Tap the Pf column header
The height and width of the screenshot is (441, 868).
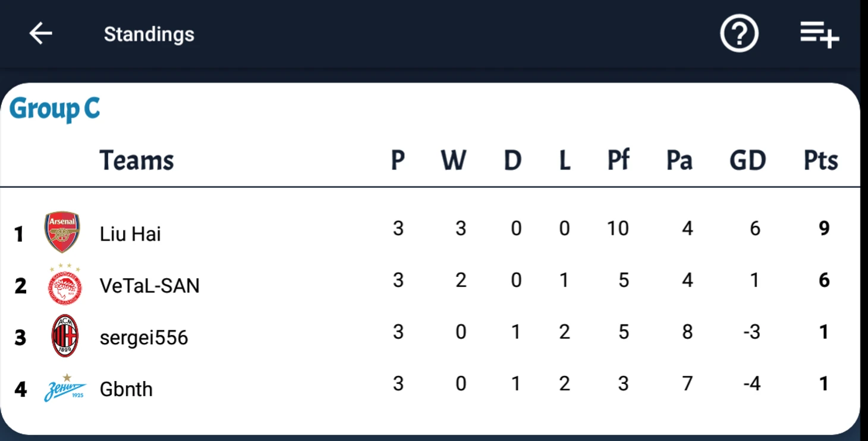tap(618, 160)
